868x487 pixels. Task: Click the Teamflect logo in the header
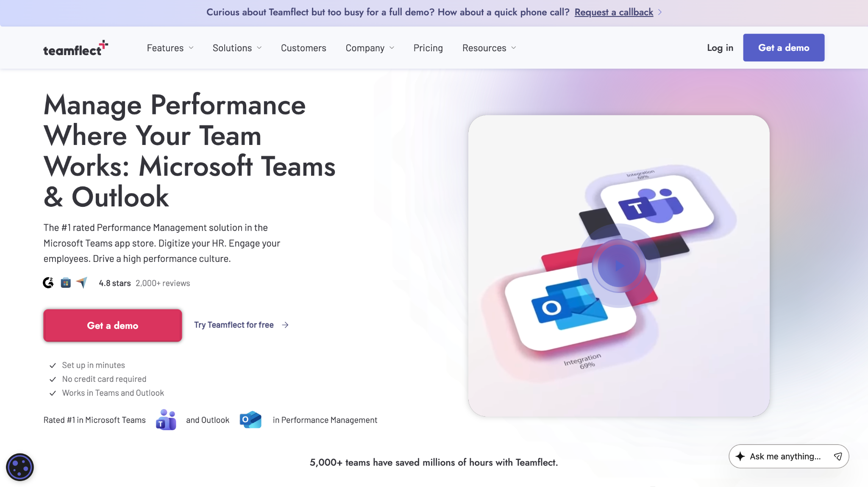pos(76,47)
